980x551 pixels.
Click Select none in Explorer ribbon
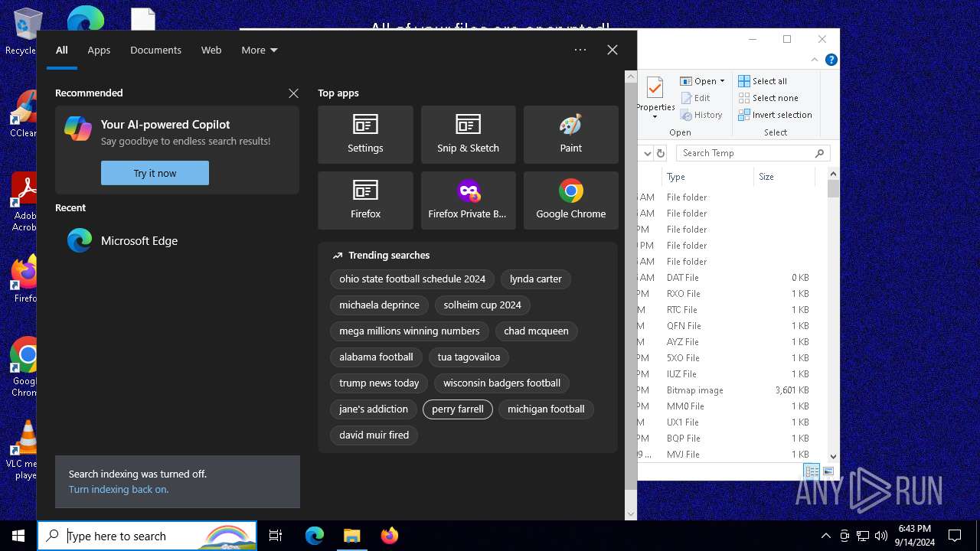[768, 98]
